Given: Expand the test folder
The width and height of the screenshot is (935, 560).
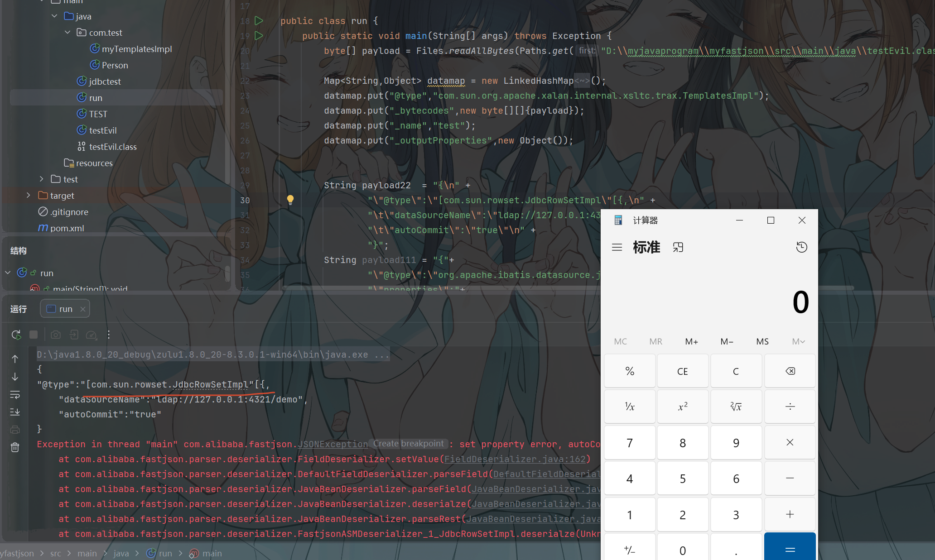Looking at the screenshot, I should (41, 179).
